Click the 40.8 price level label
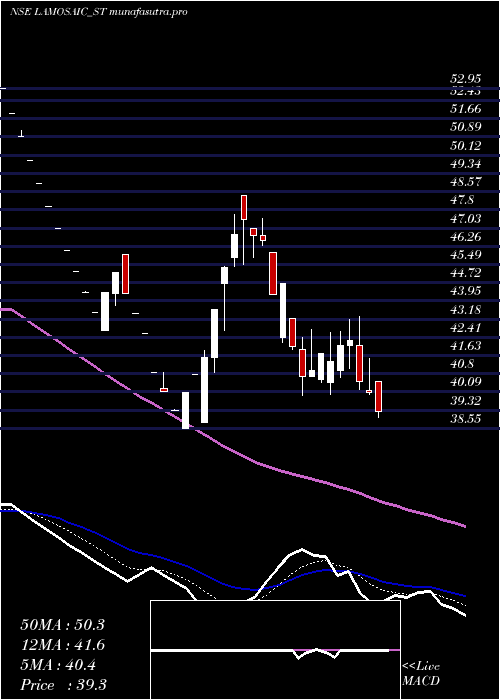The image size is (500, 700). tap(462, 365)
